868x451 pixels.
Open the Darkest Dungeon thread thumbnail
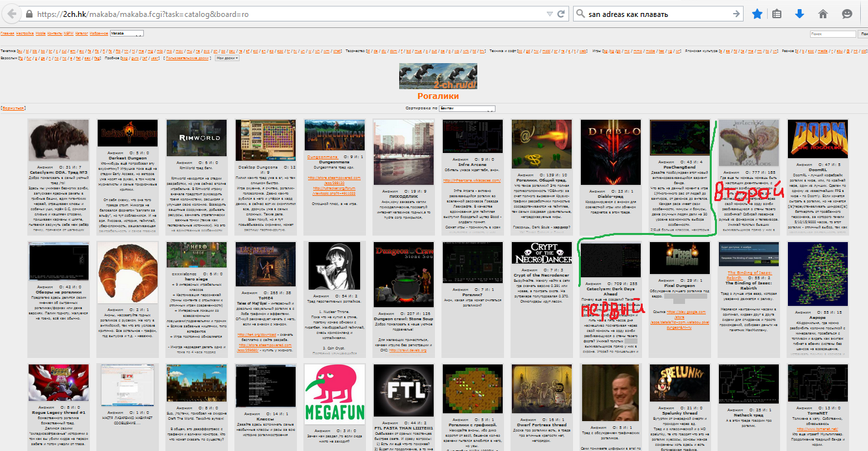(x=128, y=133)
